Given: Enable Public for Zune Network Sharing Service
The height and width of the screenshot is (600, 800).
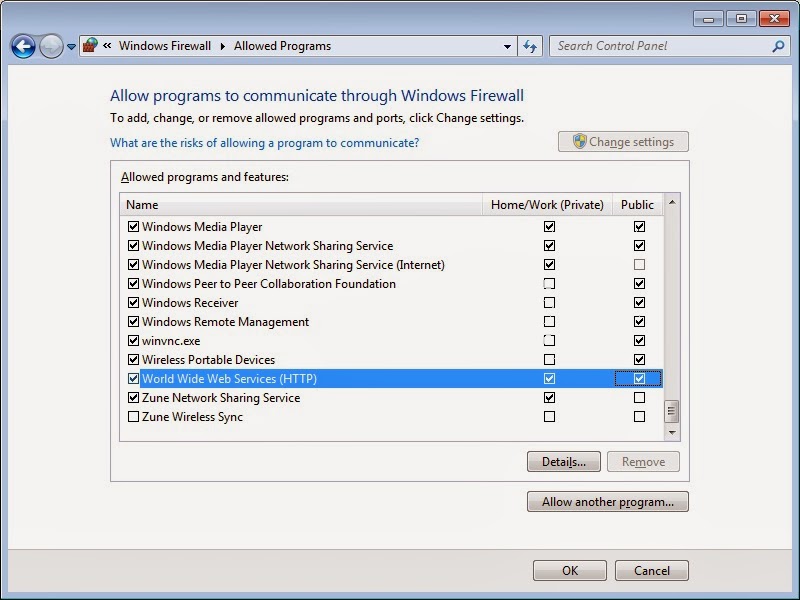Looking at the screenshot, I should pyautogui.click(x=639, y=397).
